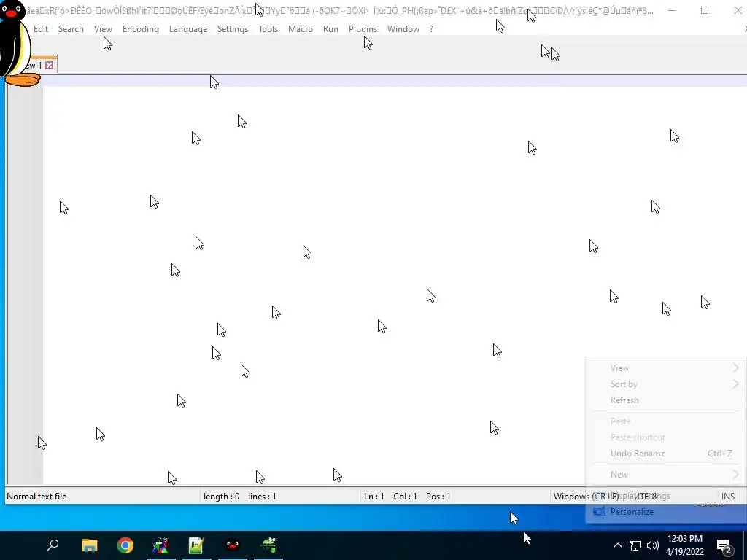Launch Google Chrome from the taskbar
The width and height of the screenshot is (747, 560).
pos(125,545)
